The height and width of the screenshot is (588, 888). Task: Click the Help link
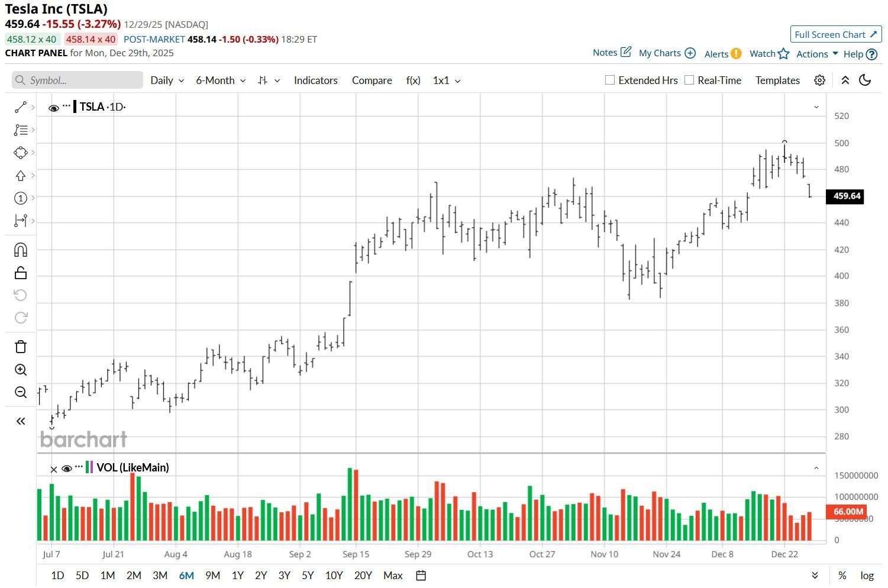(853, 54)
